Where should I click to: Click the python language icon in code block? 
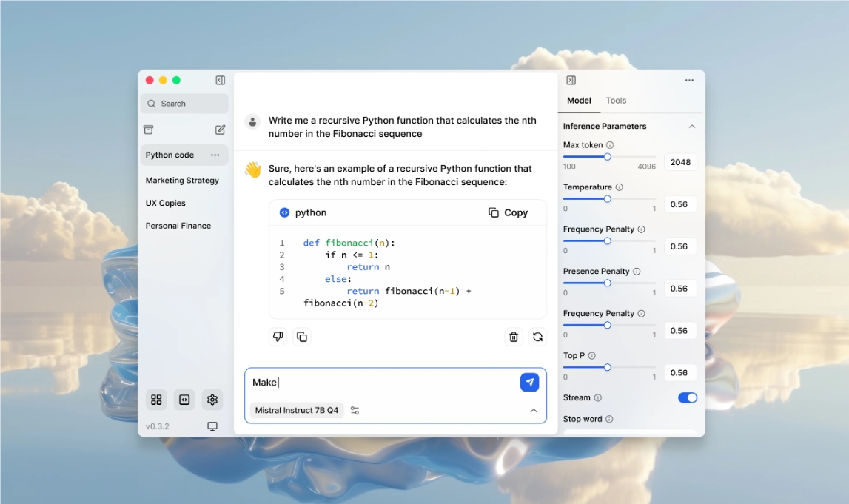coord(284,212)
